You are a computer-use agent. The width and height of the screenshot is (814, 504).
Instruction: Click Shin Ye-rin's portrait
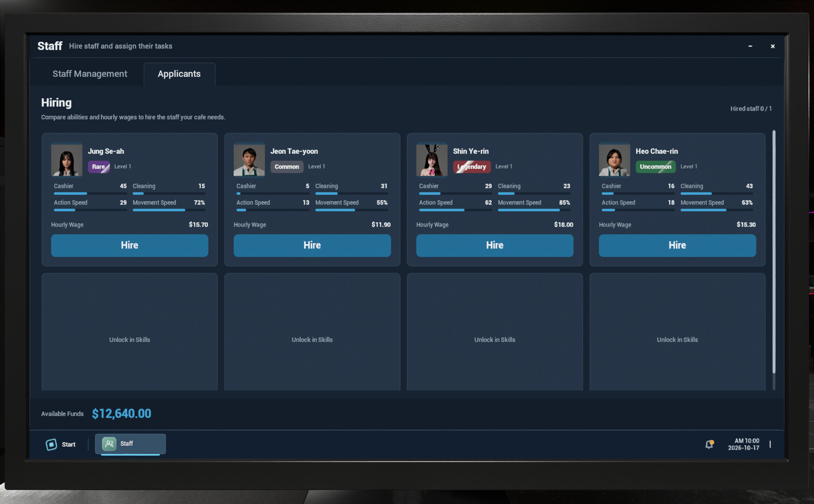(x=432, y=160)
